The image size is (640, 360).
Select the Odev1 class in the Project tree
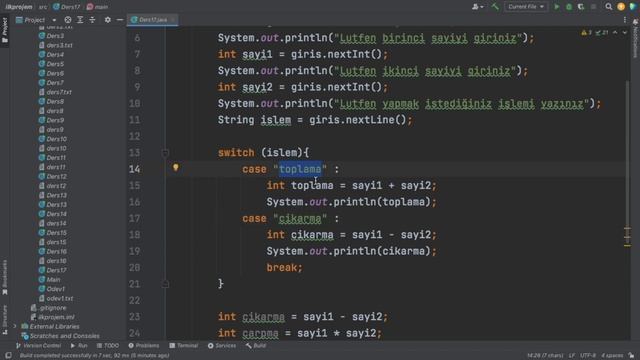[x=51, y=289]
